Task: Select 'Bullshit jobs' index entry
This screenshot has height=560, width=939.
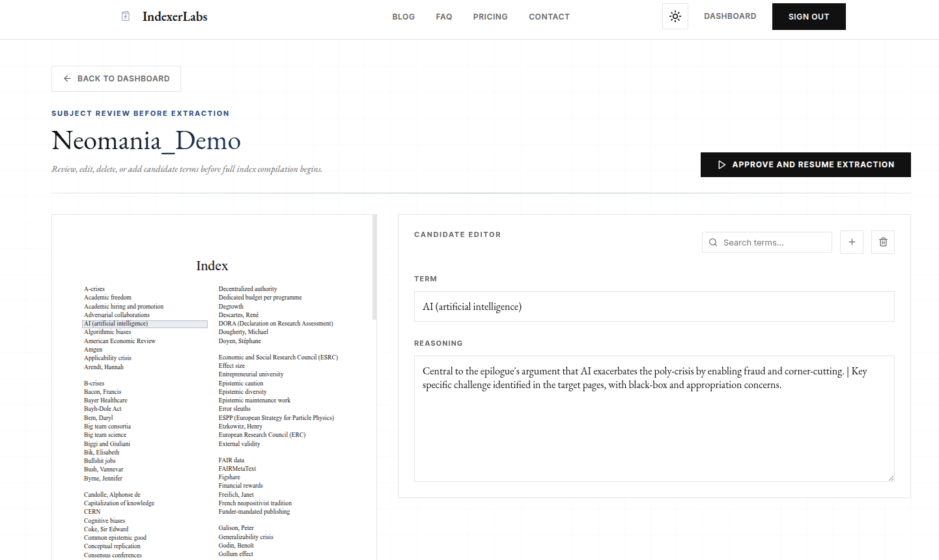Action: tap(100, 461)
